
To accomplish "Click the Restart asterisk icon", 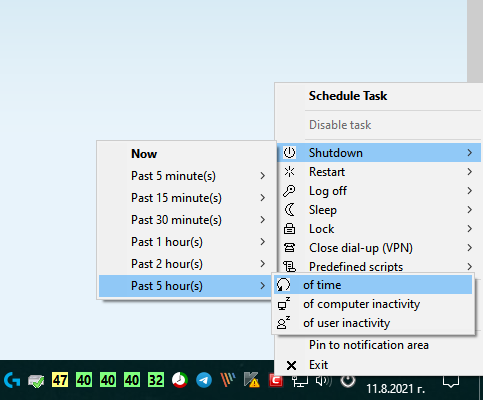I will tap(289, 172).
